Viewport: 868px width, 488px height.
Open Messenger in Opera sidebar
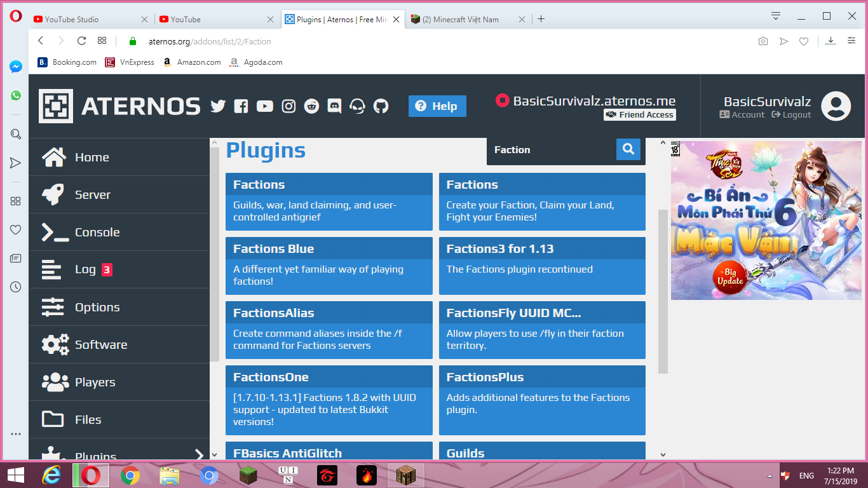(16, 67)
